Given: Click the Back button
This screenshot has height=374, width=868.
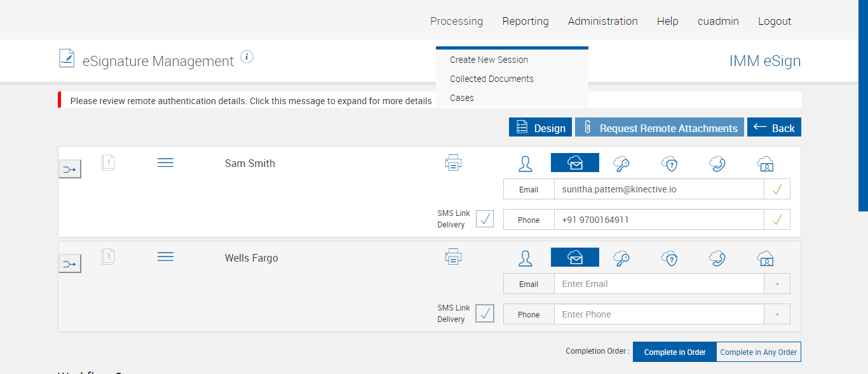Looking at the screenshot, I should 773,128.
